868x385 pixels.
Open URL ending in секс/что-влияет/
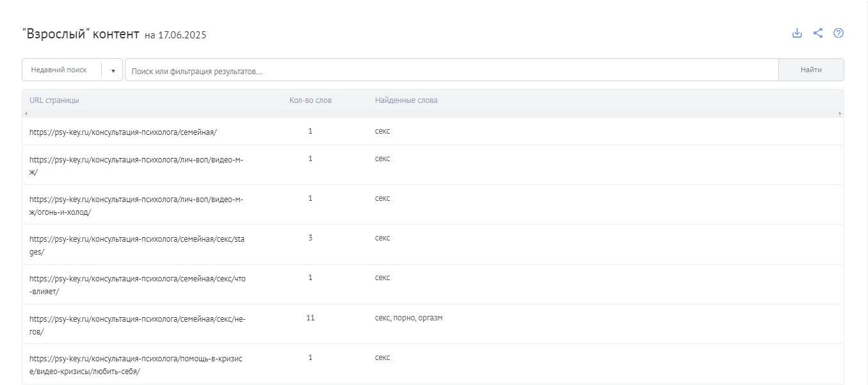(138, 285)
